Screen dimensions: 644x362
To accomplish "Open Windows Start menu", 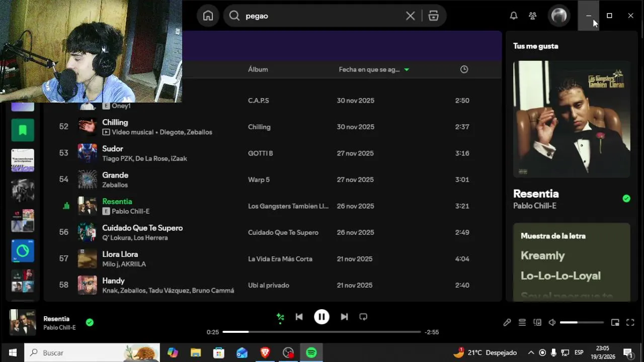I will click(12, 353).
